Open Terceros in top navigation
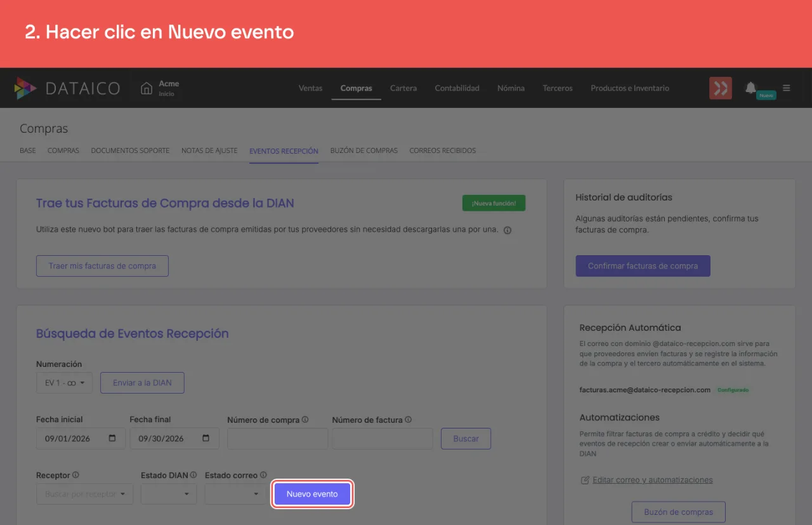 (x=558, y=88)
